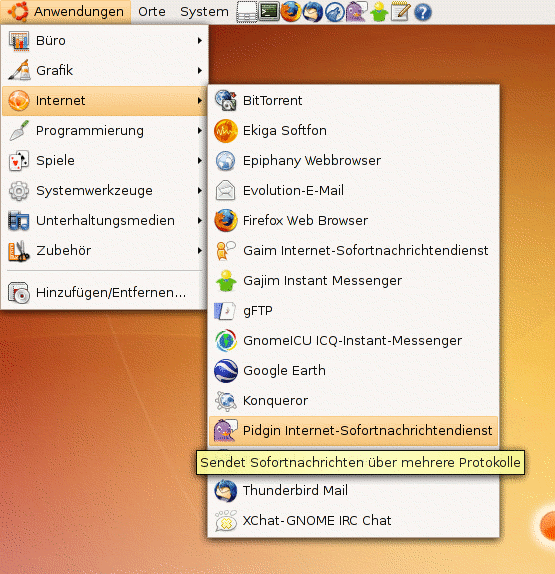Launch Google Earth from Internet menu
The height and width of the screenshot is (574, 555).
coord(353,370)
